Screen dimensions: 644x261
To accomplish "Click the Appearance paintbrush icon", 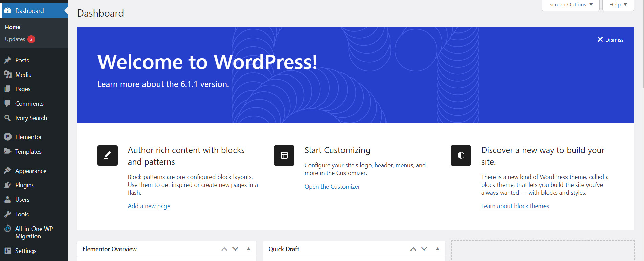I will (7, 171).
